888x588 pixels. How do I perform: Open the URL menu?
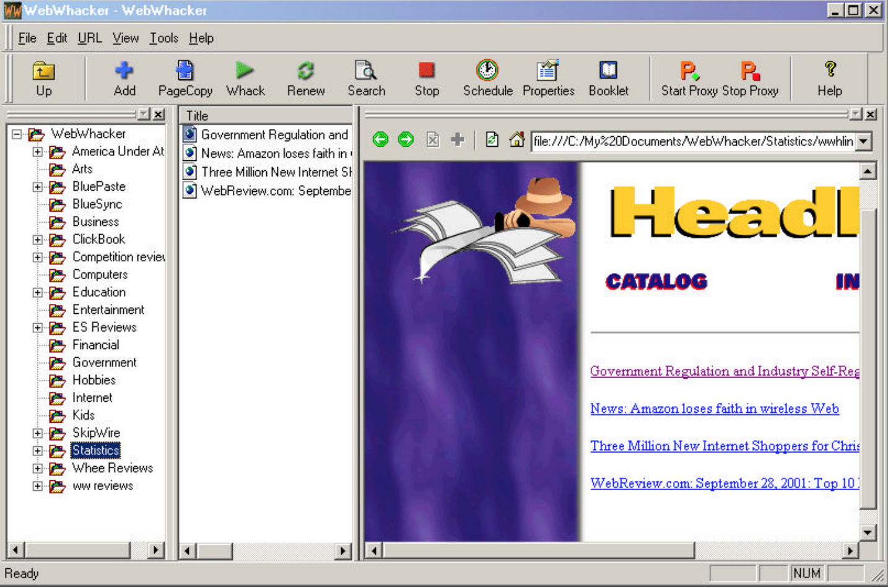pyautogui.click(x=89, y=38)
